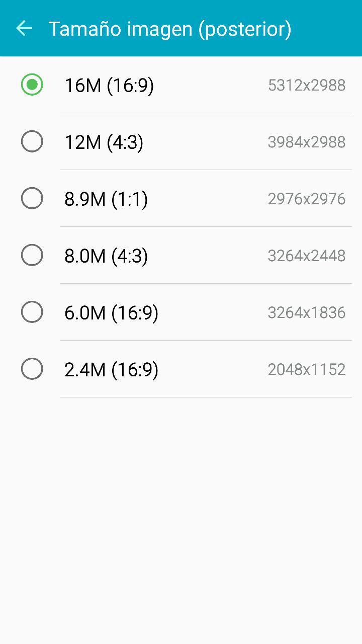Tap the 12M (4:3) label text

(x=104, y=142)
